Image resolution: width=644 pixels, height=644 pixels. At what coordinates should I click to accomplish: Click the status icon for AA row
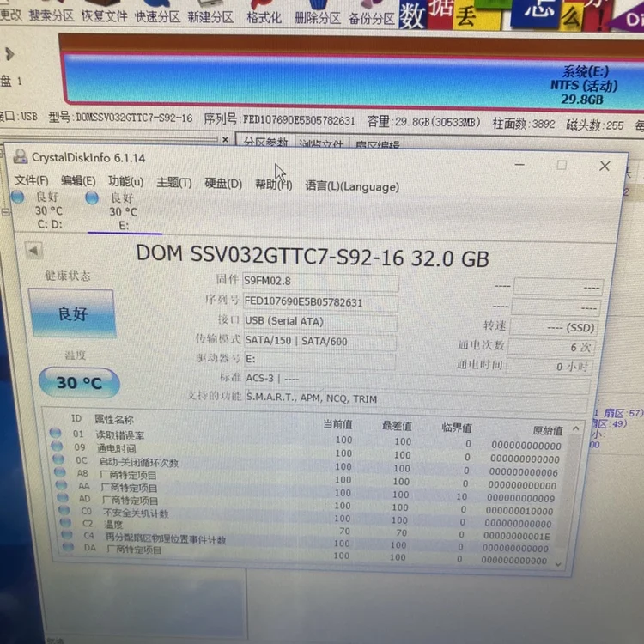[62, 484]
